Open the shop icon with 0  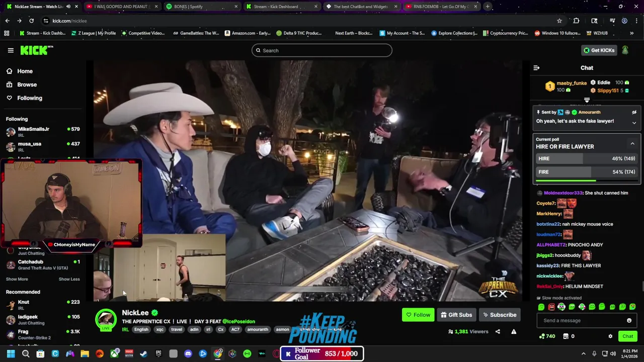tap(569, 336)
